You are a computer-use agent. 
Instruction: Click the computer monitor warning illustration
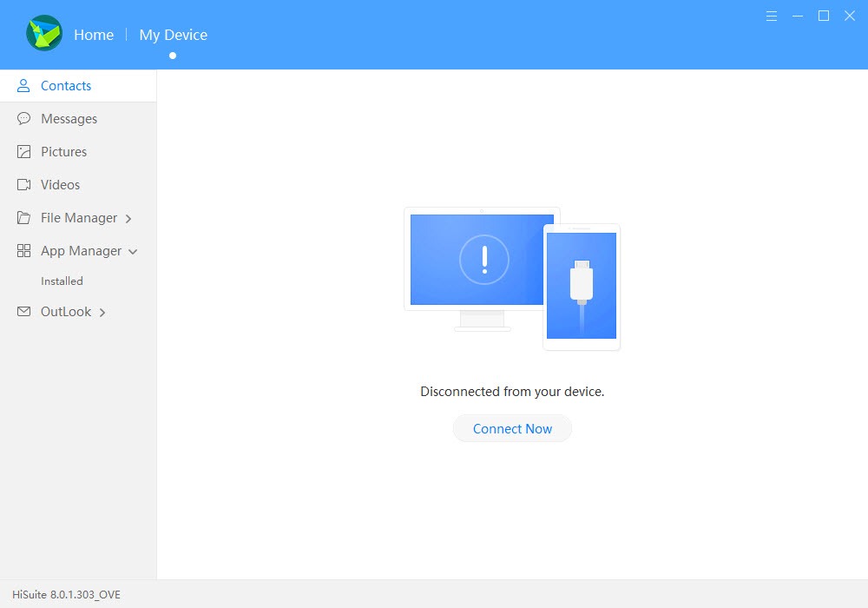tap(482, 260)
